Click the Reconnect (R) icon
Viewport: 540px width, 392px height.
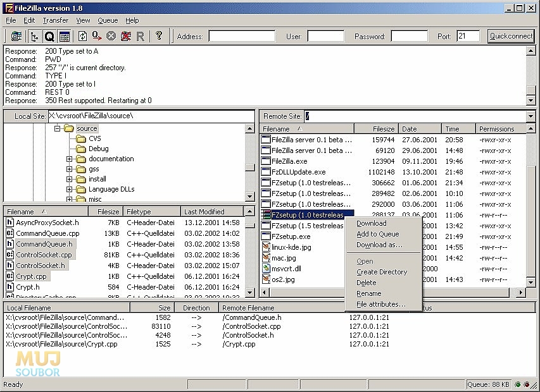pyautogui.click(x=140, y=36)
